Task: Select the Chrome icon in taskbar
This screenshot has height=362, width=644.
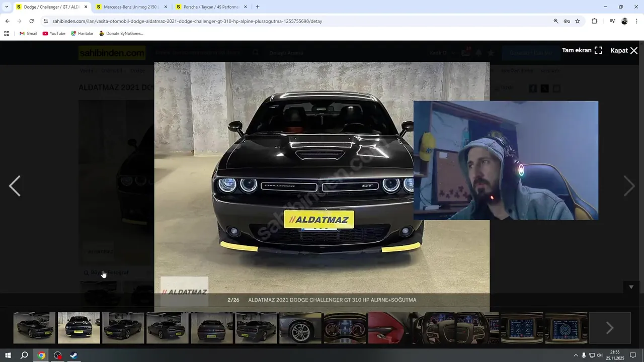Action: [x=41, y=355]
